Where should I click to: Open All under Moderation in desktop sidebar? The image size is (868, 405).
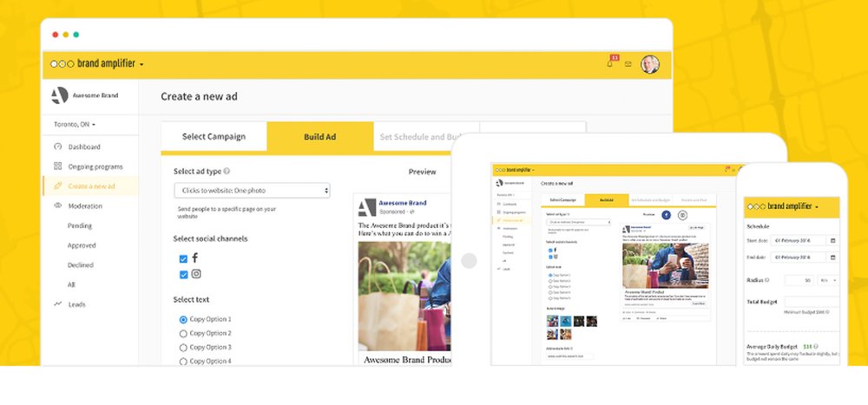point(71,284)
